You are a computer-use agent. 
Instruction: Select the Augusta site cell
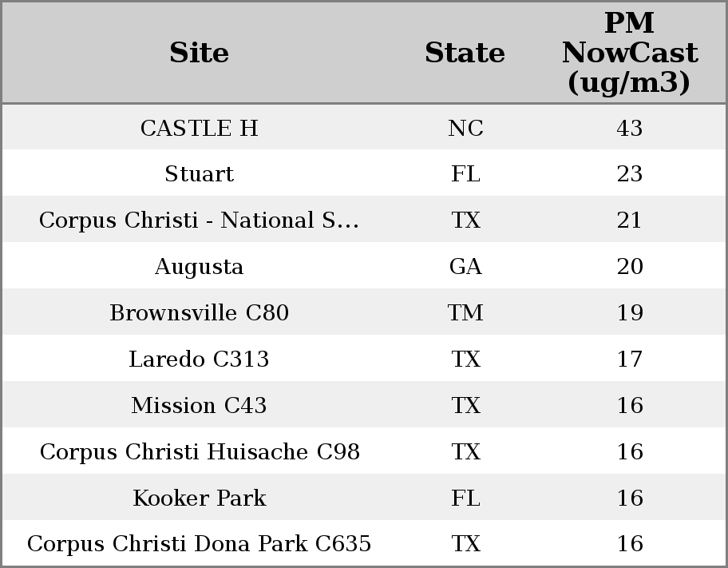pos(199,267)
